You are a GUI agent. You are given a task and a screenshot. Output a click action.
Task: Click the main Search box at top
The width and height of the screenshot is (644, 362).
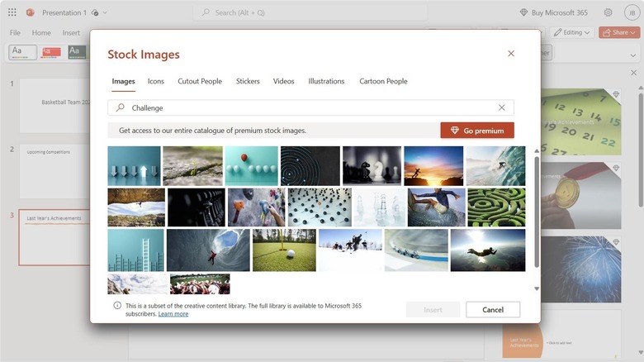310,12
